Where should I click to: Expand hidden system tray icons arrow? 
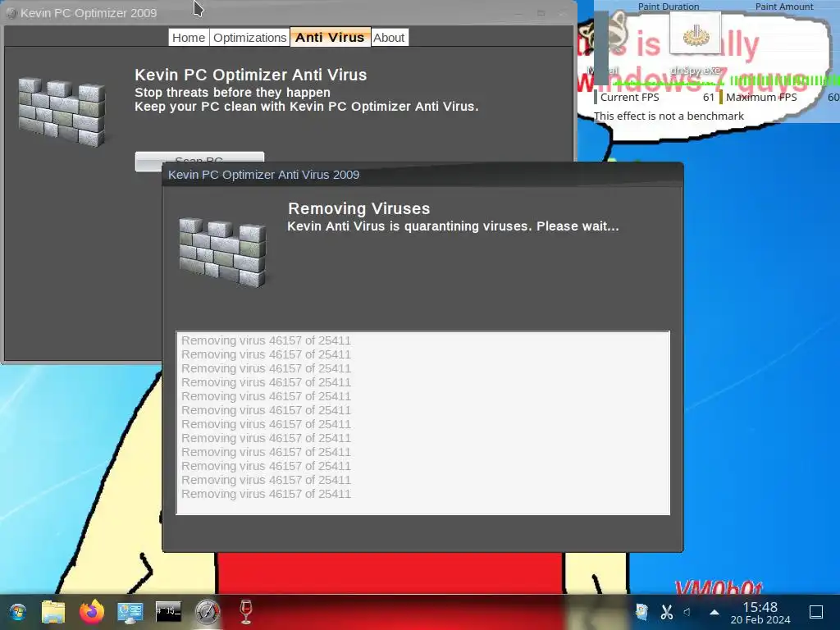(x=714, y=612)
